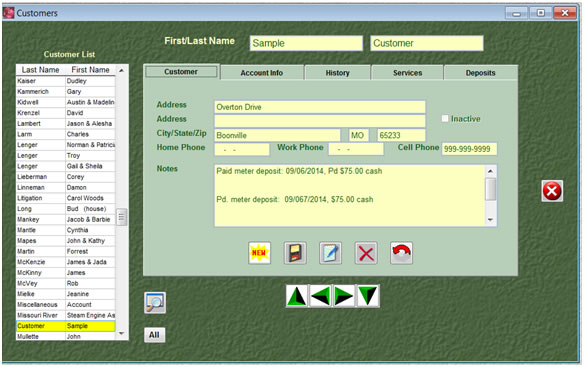584x367 pixels.
Task: Toggle the Inactive checkbox
Action: point(445,118)
